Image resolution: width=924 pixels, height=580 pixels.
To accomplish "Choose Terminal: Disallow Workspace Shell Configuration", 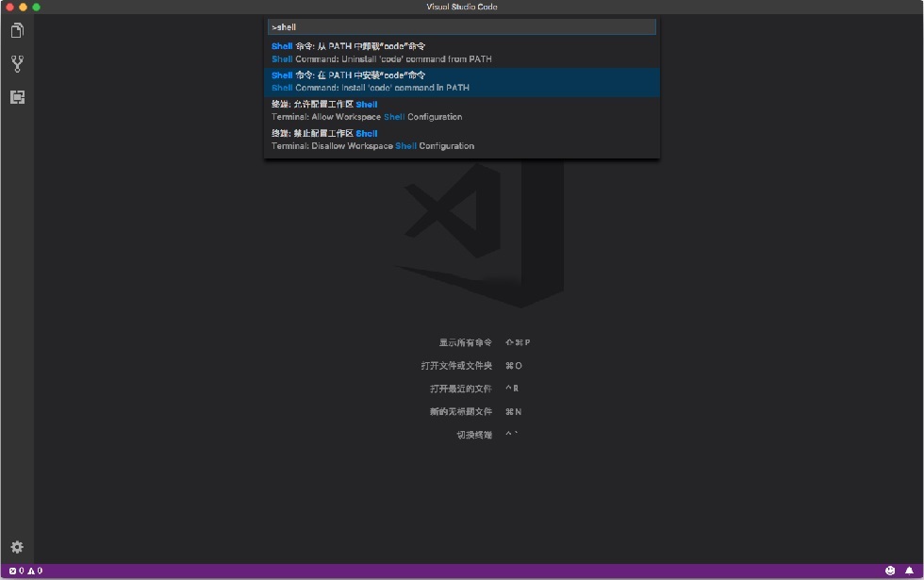I will 462,140.
